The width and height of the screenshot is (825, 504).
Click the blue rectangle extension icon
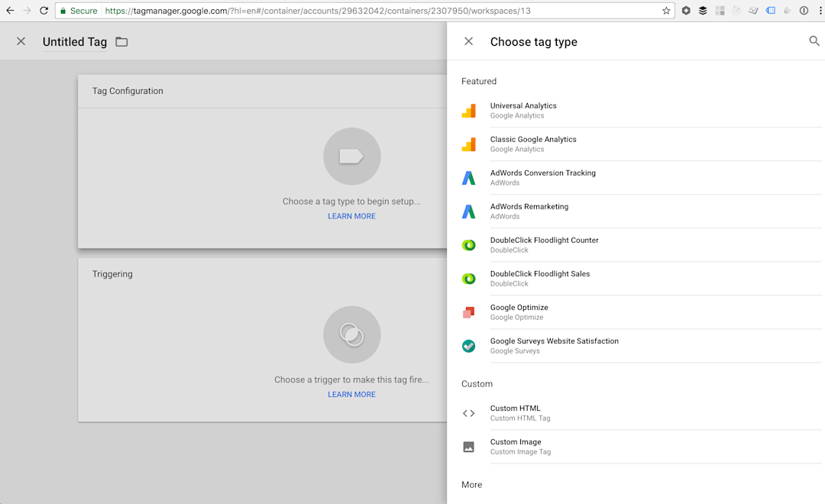771,11
